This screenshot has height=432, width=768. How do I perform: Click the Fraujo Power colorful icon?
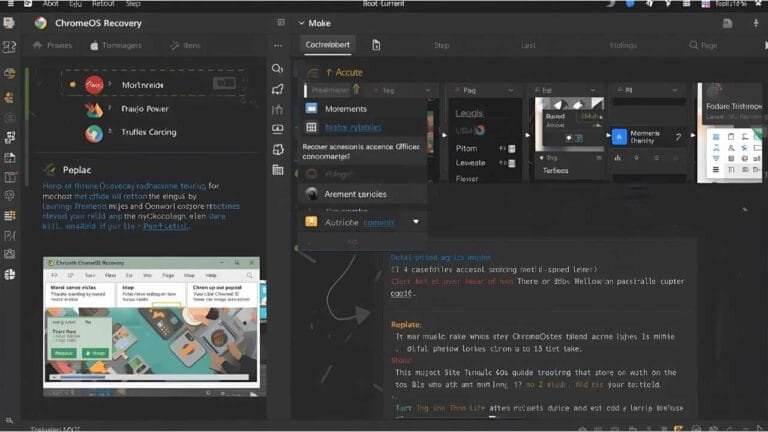(94, 109)
